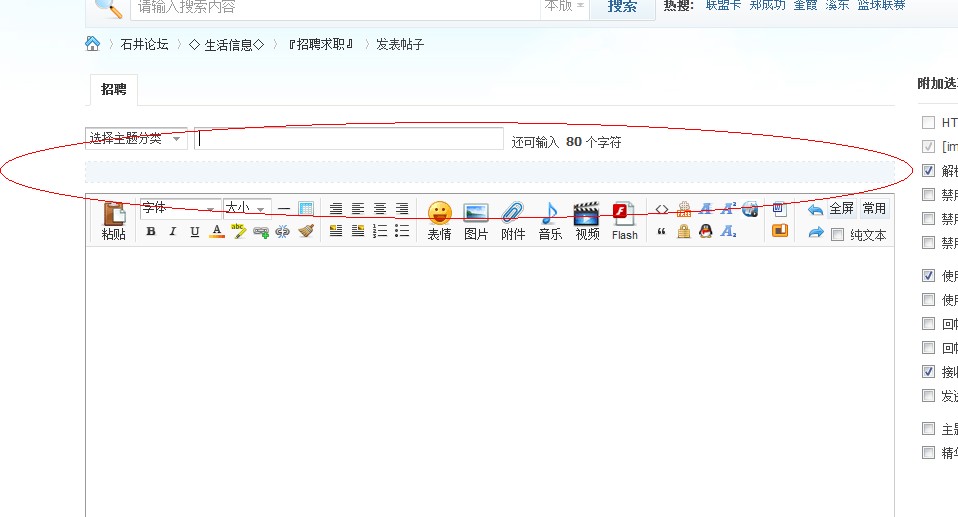This screenshot has width=958, height=517.
Task: Click the QQ penguin icon
Action: pyautogui.click(x=706, y=231)
